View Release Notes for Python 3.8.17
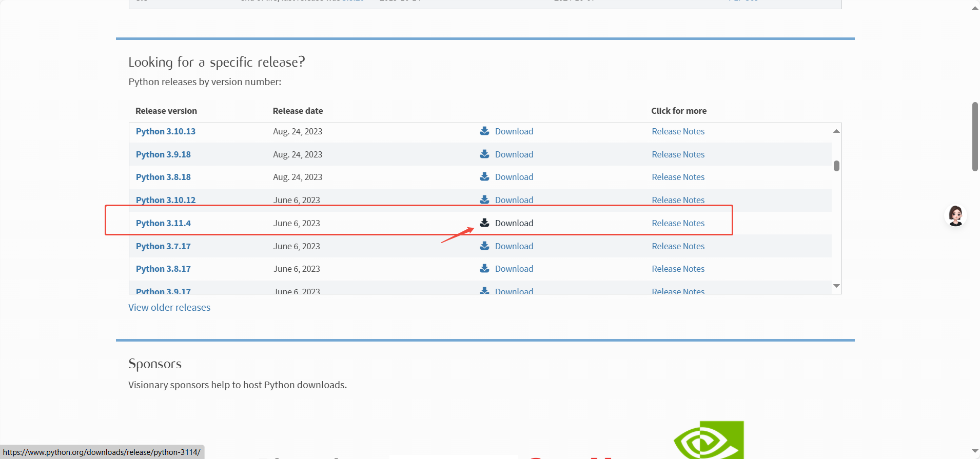980x459 pixels. (678, 269)
